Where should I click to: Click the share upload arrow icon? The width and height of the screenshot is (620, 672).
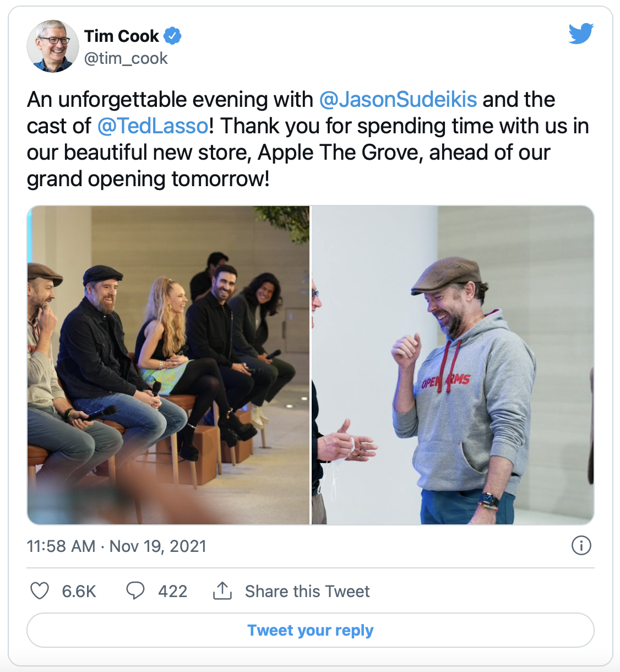(x=222, y=590)
